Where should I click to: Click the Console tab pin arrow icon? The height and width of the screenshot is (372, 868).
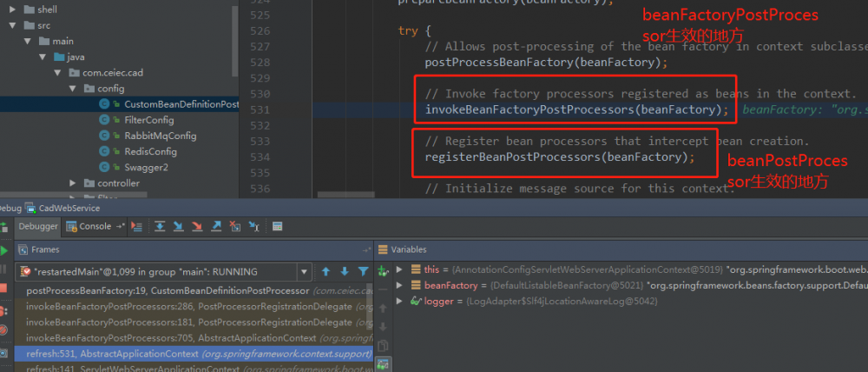[x=121, y=226]
